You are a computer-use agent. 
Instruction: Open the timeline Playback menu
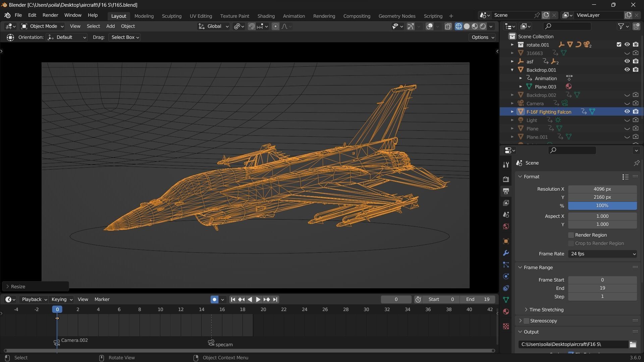[x=34, y=299]
